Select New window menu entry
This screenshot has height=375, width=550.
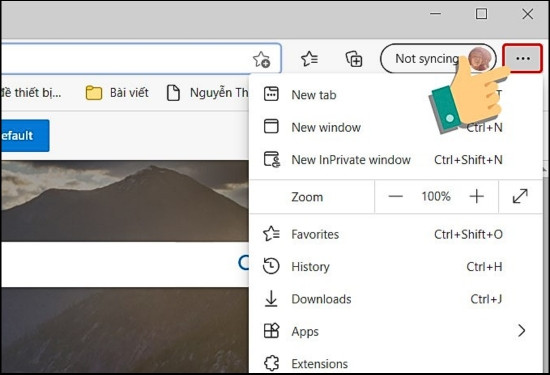click(396, 127)
